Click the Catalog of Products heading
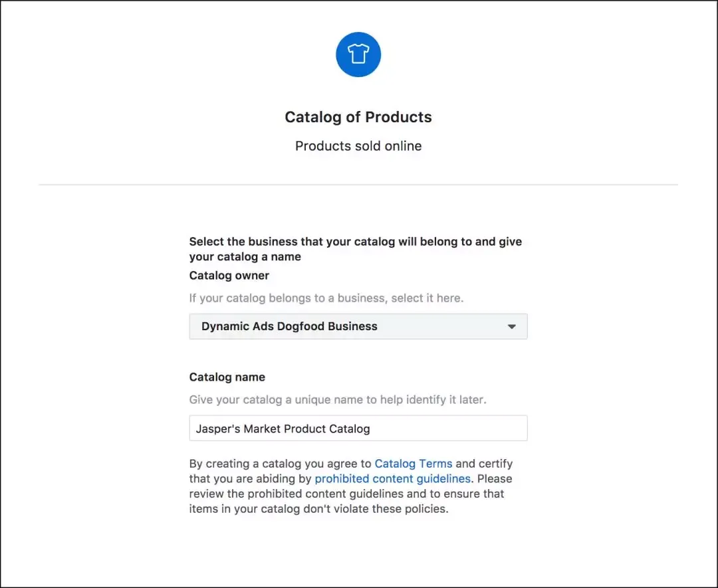 click(358, 117)
